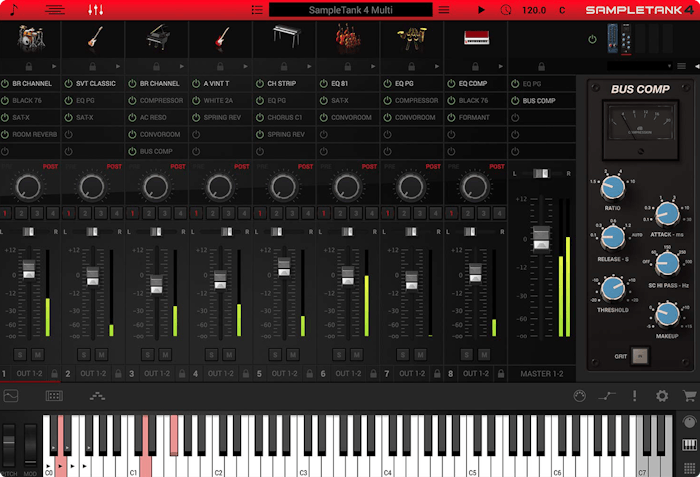The height and width of the screenshot is (477, 700).
Task: Click the metronome clock icon
Action: 506,9
